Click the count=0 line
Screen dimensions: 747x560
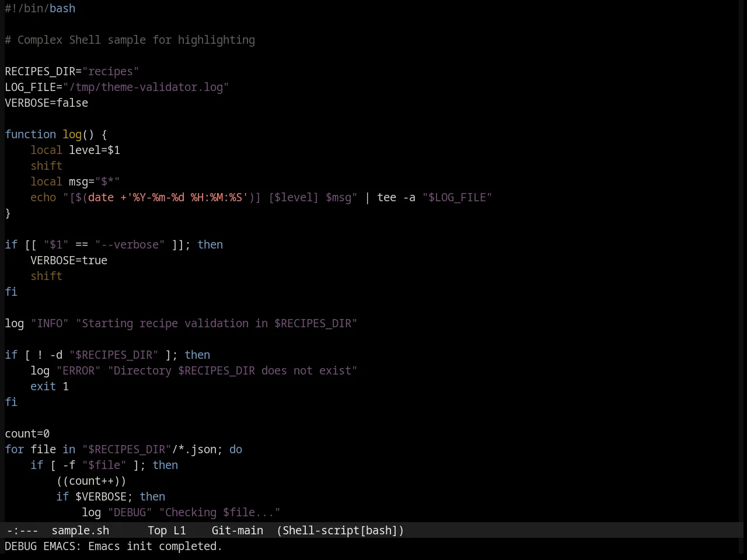point(27,433)
